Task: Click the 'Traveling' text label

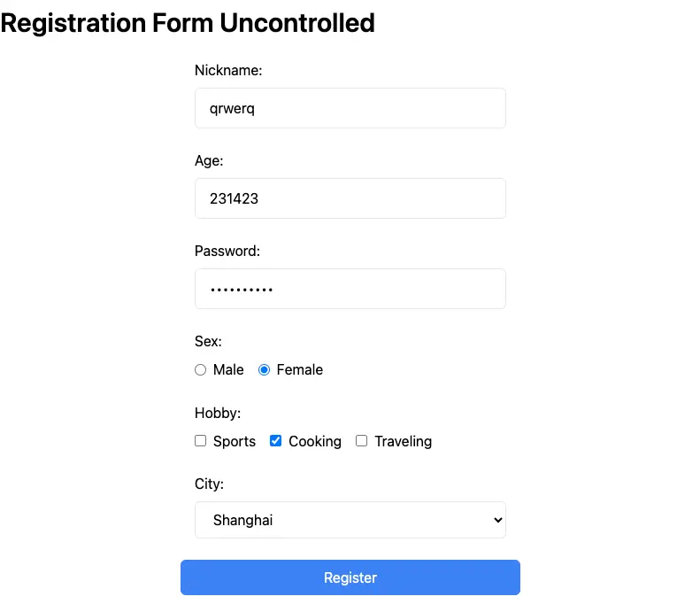Action: (403, 441)
